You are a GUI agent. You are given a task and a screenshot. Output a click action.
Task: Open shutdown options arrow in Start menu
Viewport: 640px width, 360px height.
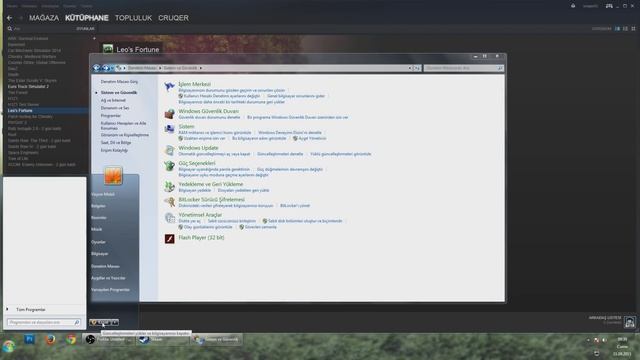115,322
